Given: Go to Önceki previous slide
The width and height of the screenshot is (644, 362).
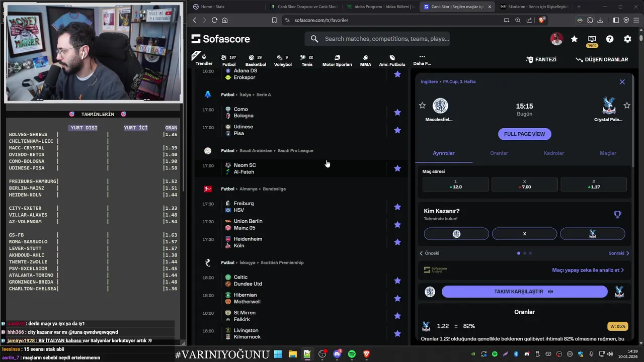Looking at the screenshot, I should (429, 253).
